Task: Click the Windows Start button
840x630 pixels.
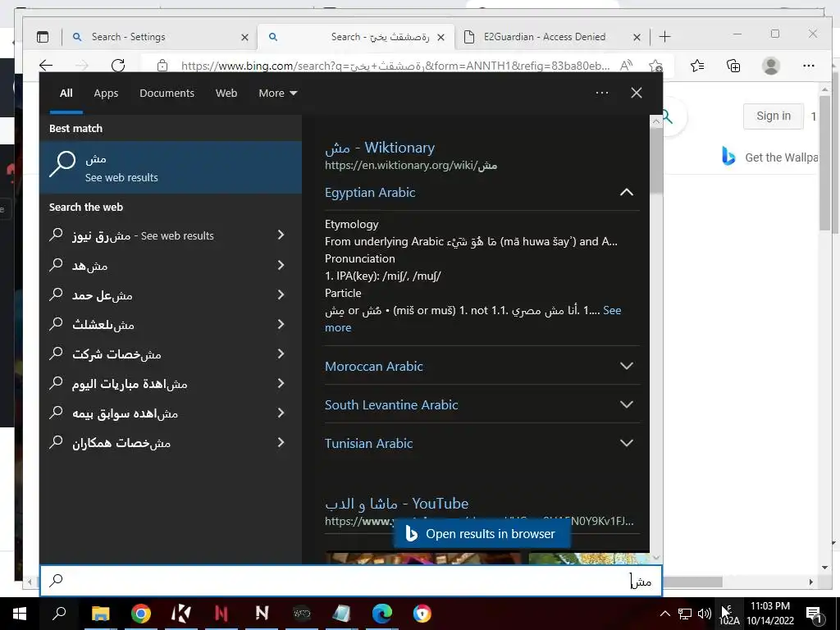Action: 20,614
